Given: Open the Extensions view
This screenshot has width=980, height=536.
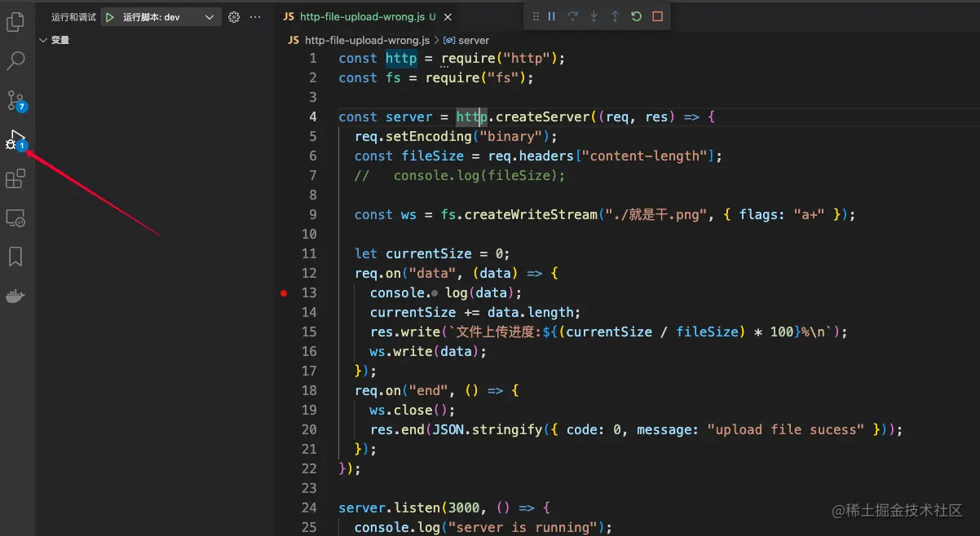Looking at the screenshot, I should 15,178.
